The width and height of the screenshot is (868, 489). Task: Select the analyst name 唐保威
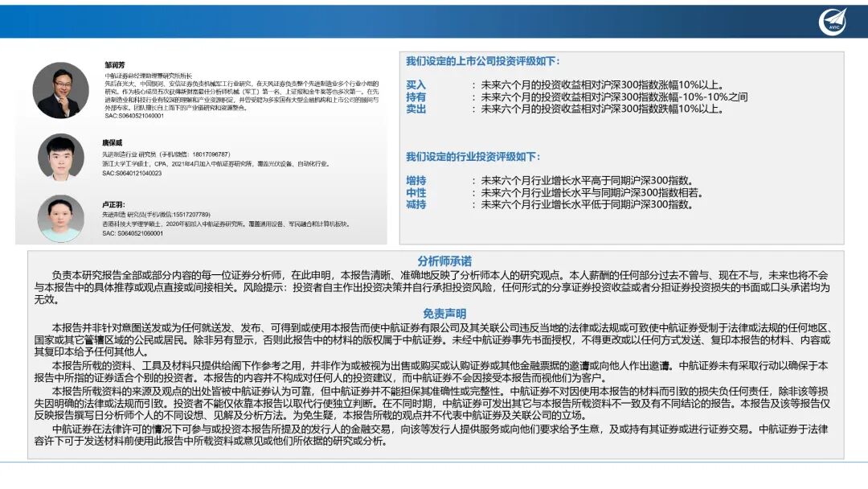point(112,143)
